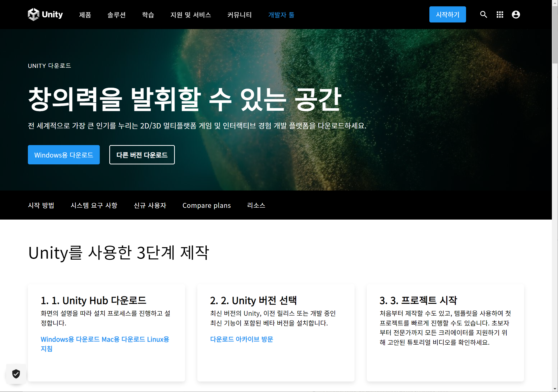Expand the 솔루션 navigation menu
Image resolution: width=558 pixels, height=392 pixels.
(x=116, y=15)
